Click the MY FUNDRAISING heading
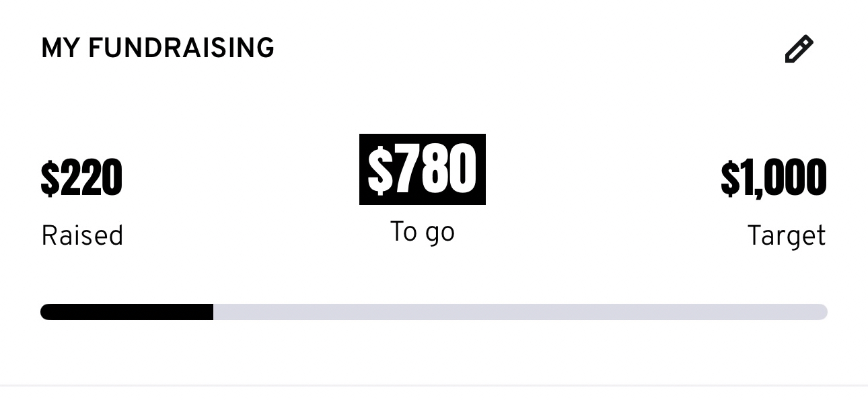 157,48
